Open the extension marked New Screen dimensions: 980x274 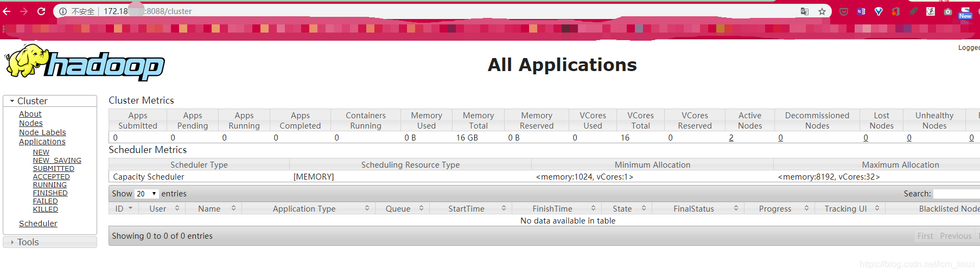click(966, 12)
